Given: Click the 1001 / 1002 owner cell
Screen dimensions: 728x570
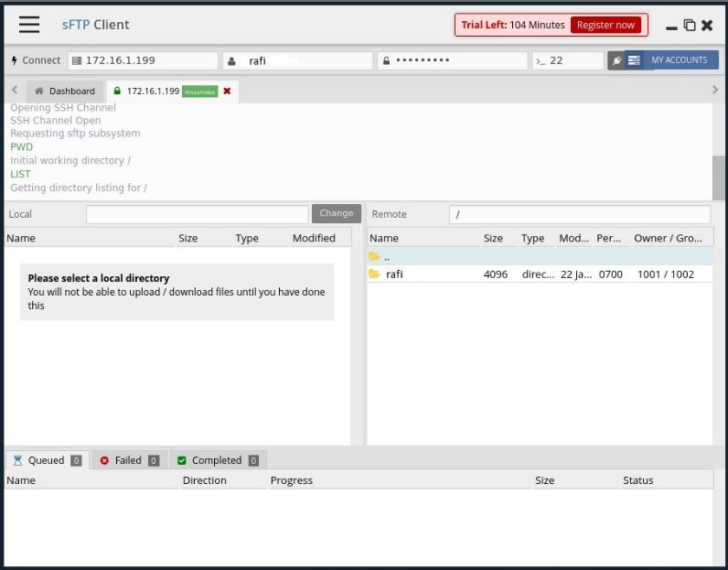Looking at the screenshot, I should [x=666, y=274].
